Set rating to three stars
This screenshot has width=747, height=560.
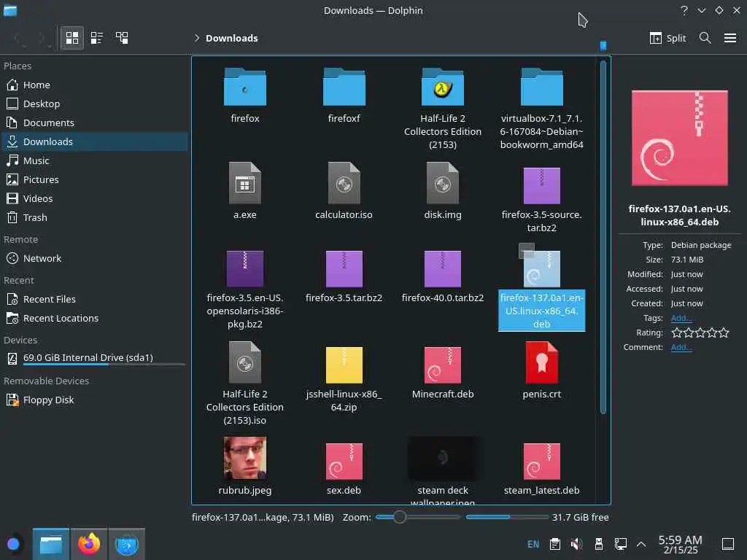[x=700, y=332]
